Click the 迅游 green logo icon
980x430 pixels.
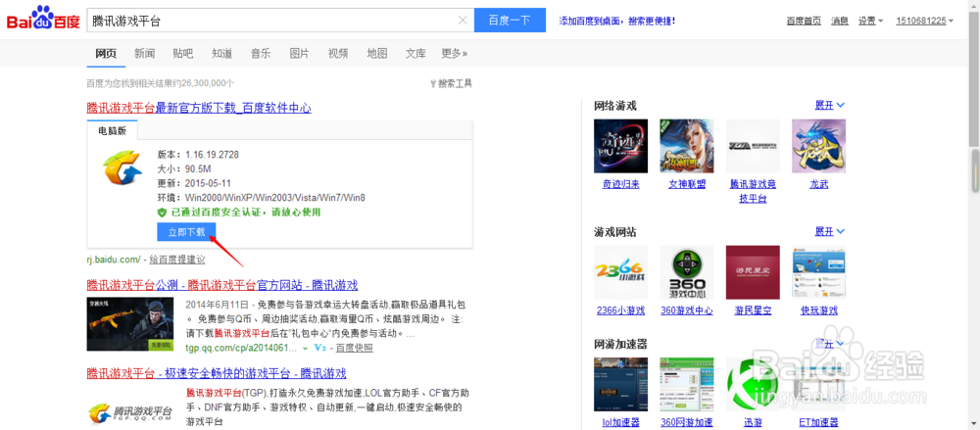pos(753,384)
